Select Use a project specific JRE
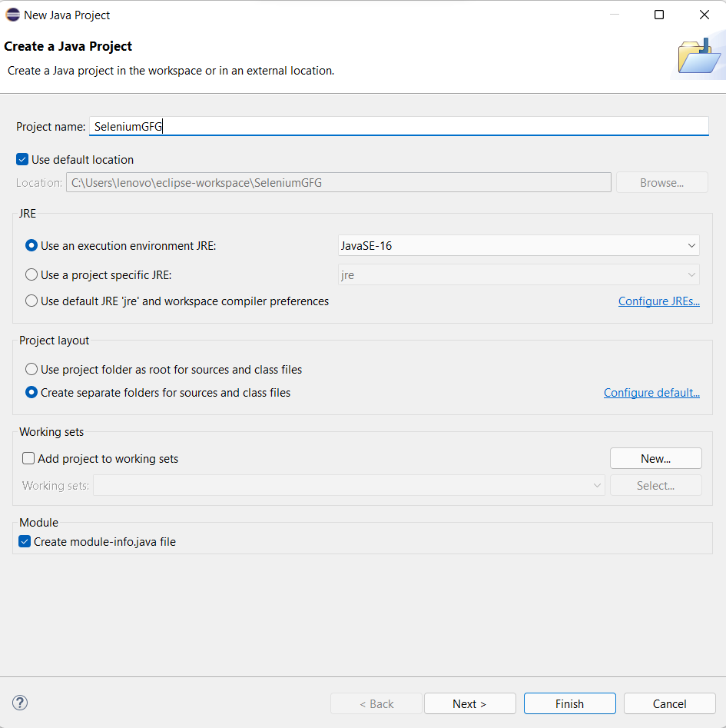 [31, 274]
